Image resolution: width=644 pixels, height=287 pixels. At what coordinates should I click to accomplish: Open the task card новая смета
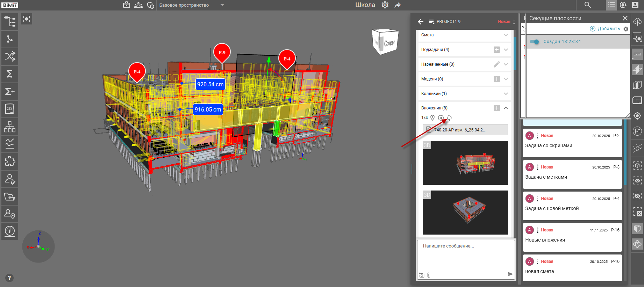[x=572, y=268]
